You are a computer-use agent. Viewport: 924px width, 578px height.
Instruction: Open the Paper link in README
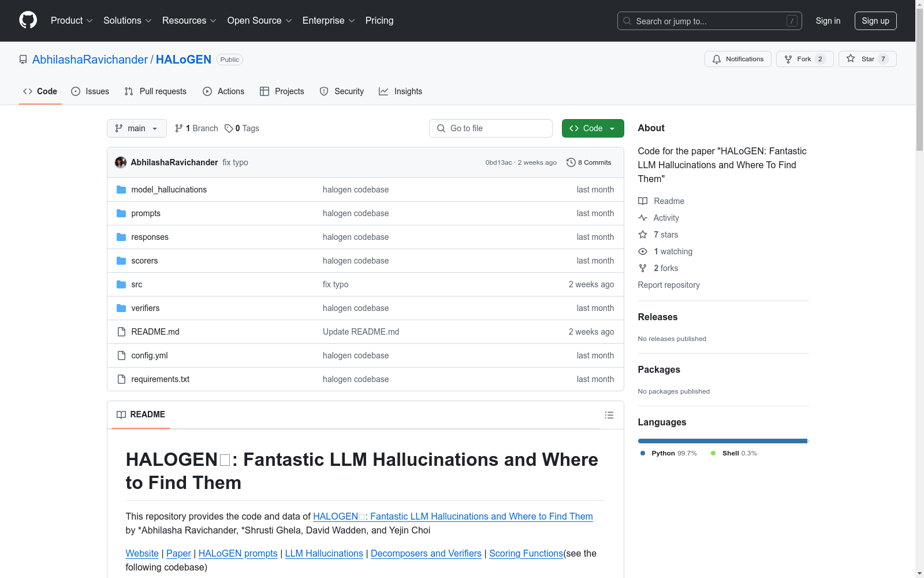click(178, 553)
